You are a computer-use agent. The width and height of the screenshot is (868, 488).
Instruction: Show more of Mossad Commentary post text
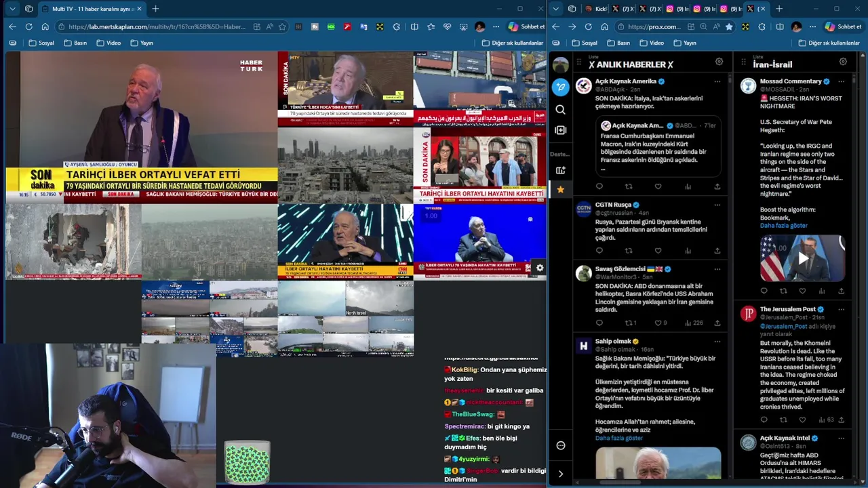click(783, 226)
